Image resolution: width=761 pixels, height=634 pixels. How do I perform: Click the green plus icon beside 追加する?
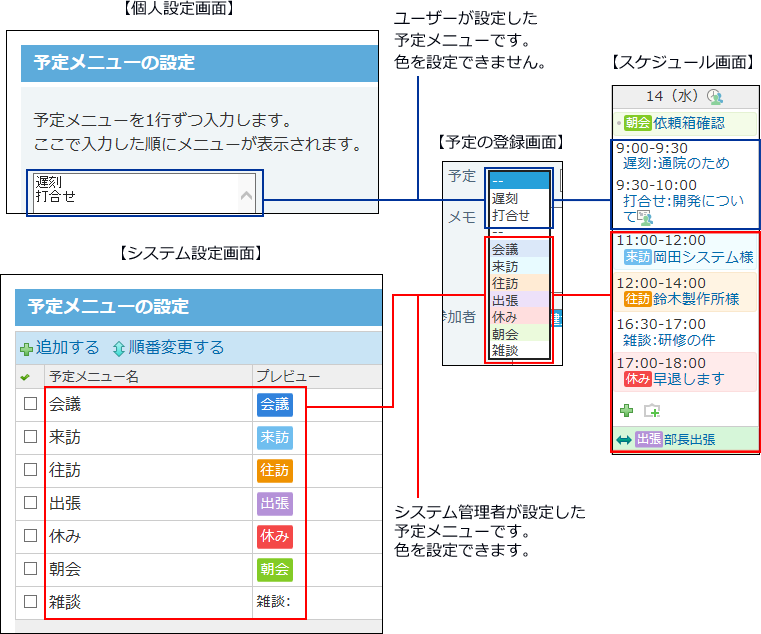click(27, 349)
